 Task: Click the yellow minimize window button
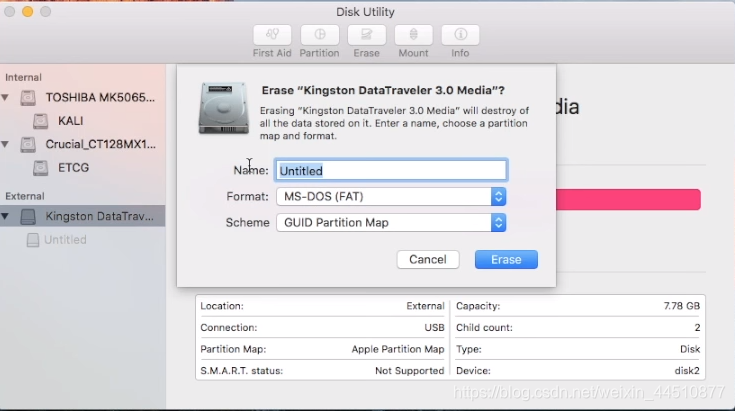click(28, 12)
